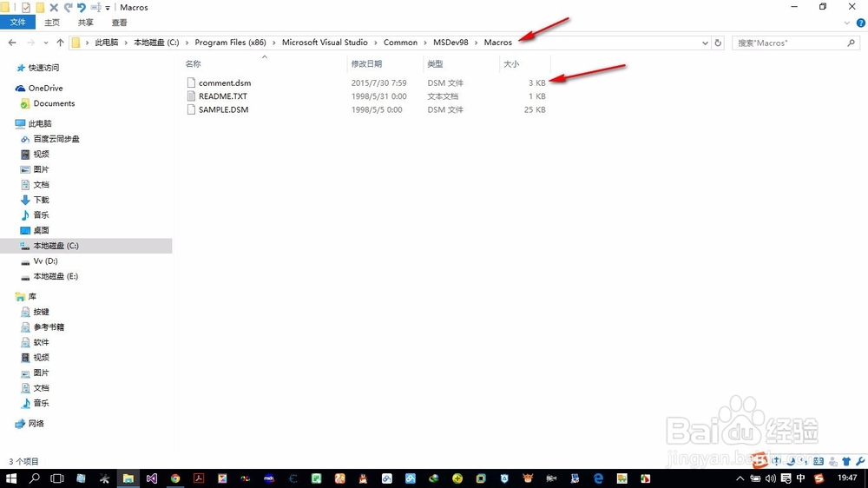
Task: Click the Delete X icon in title bar
Action: (x=54, y=7)
